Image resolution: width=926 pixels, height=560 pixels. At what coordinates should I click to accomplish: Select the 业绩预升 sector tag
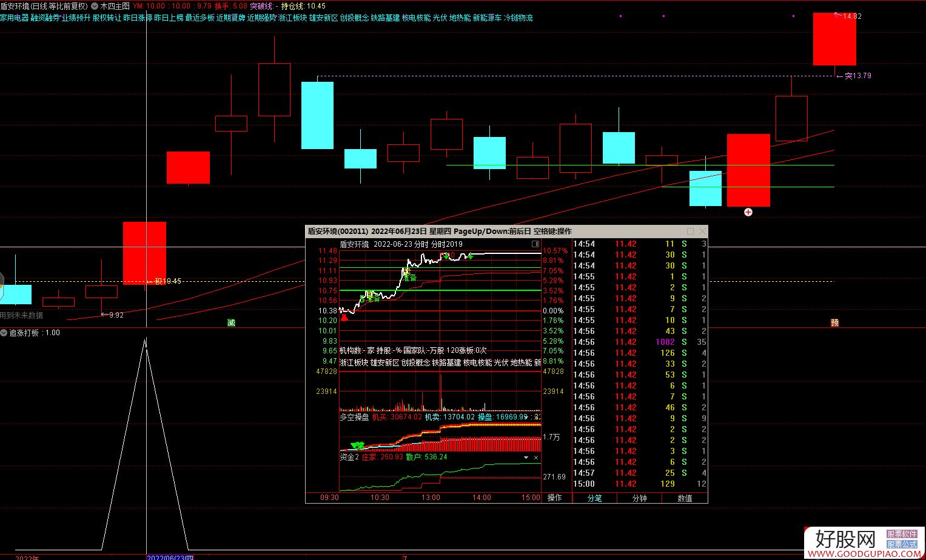(76, 18)
